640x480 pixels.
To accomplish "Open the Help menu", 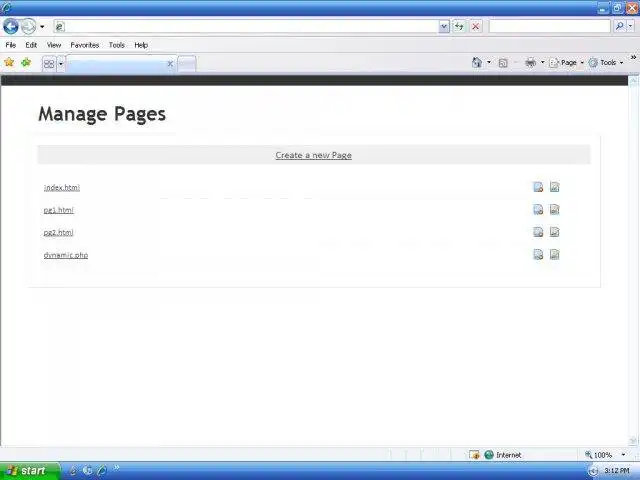I will coord(141,45).
